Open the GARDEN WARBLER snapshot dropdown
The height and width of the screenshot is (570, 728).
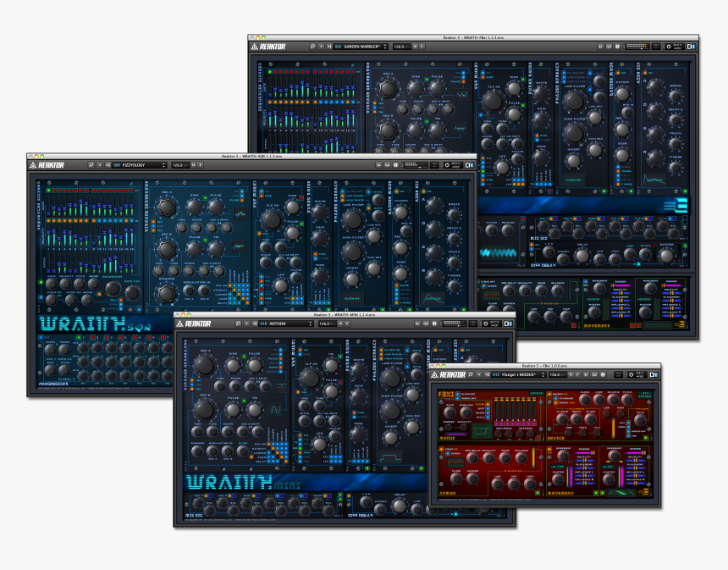[361, 47]
